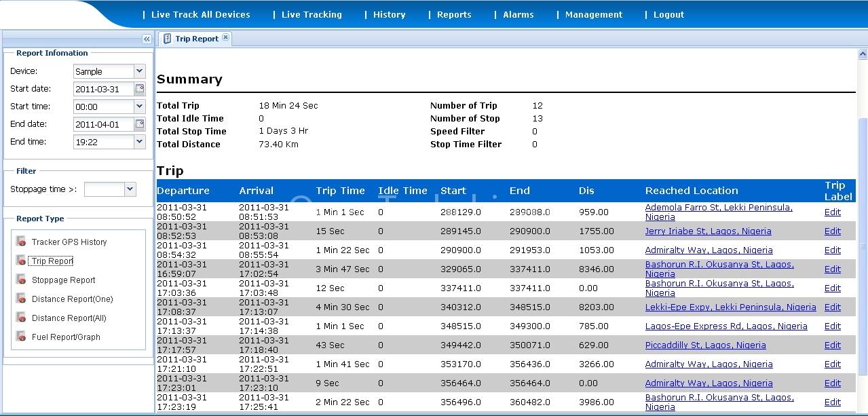
Task: Select Trip Report in report types
Action: coord(52,261)
